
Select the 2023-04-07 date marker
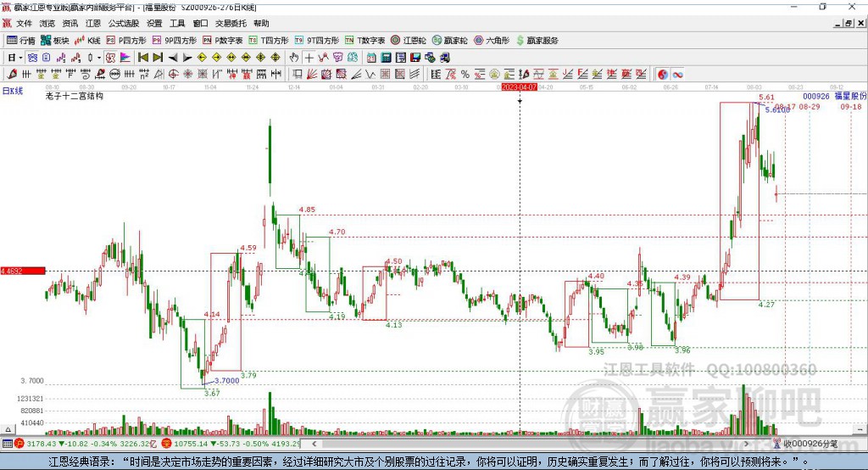[x=520, y=87]
